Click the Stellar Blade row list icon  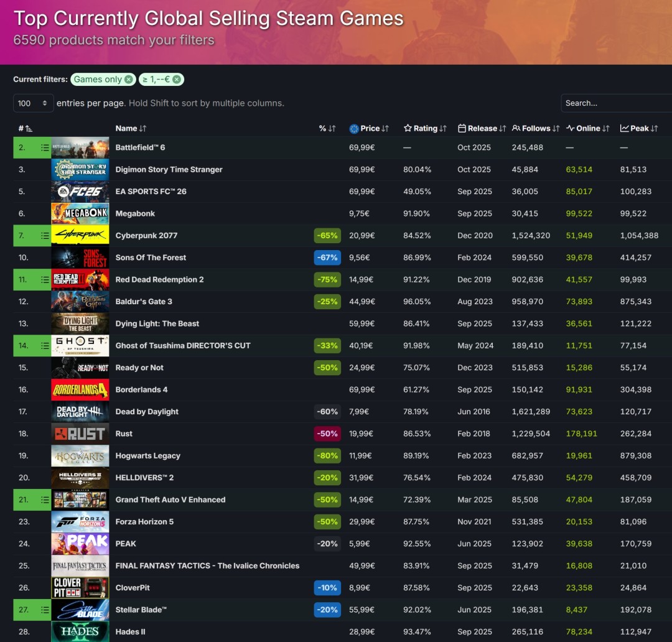pyautogui.click(x=44, y=610)
